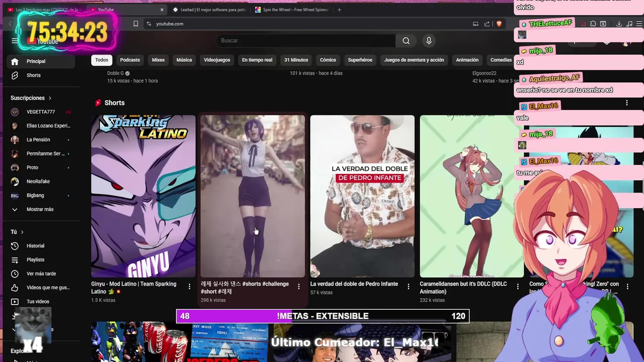644x362 pixels.
Task: Open the Elgooroo22 channel link
Action: click(485, 73)
